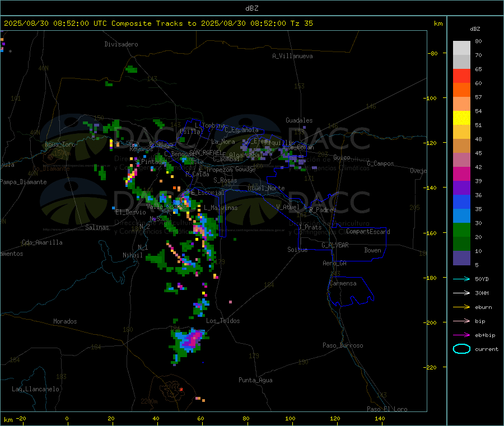Click the 'G_Campos' map label

[x=381, y=163]
